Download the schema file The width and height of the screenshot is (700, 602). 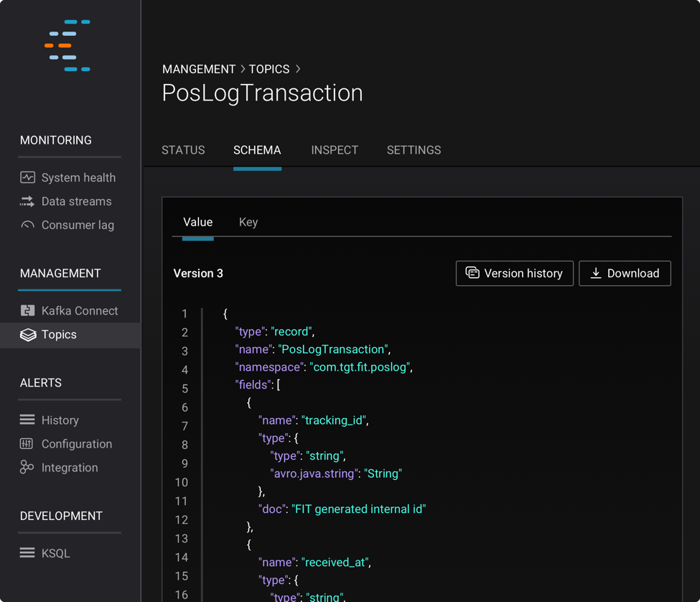pos(625,273)
